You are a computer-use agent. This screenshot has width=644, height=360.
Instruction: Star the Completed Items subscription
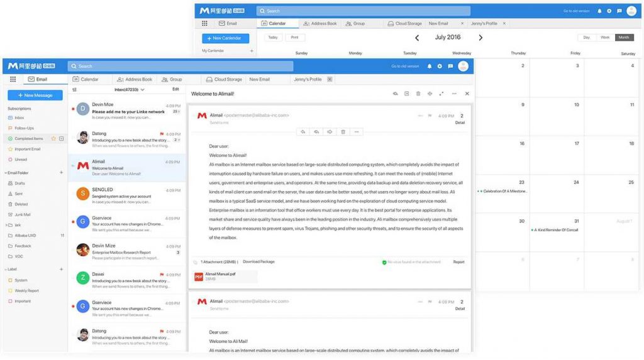tap(53, 139)
